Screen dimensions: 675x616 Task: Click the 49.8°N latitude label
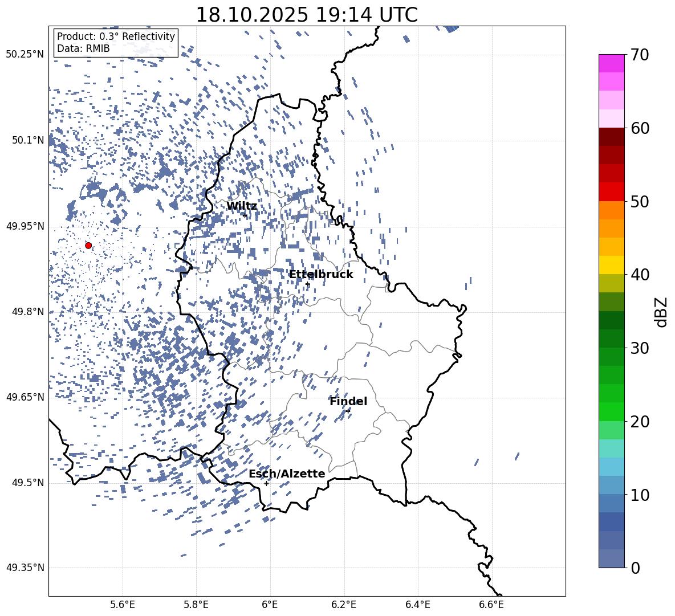[x=27, y=312]
